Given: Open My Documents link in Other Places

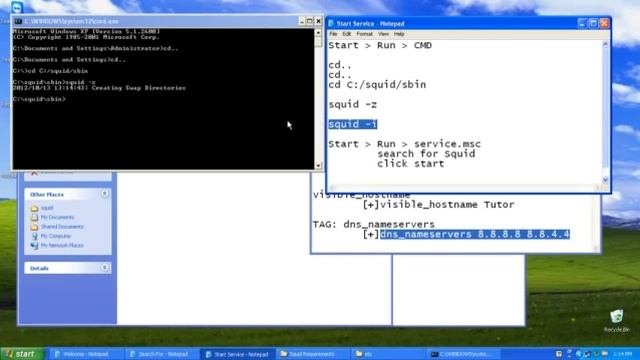Looking at the screenshot, I should (x=57, y=217).
